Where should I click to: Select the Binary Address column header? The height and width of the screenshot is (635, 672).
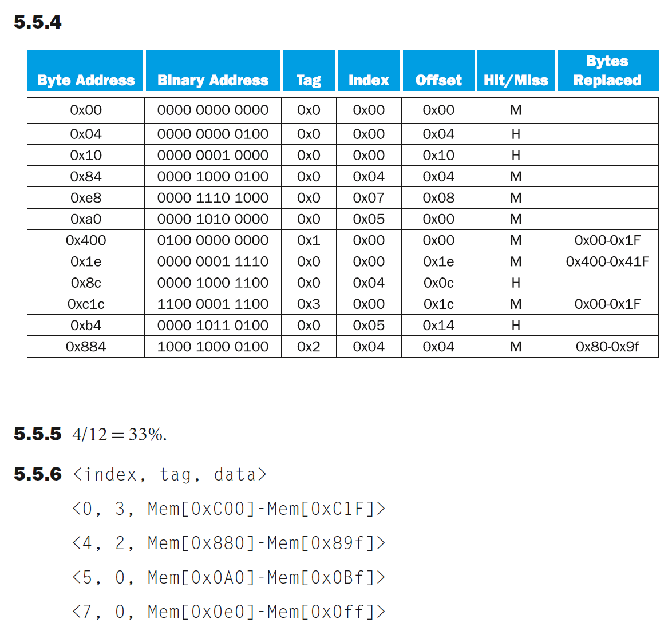(212, 80)
